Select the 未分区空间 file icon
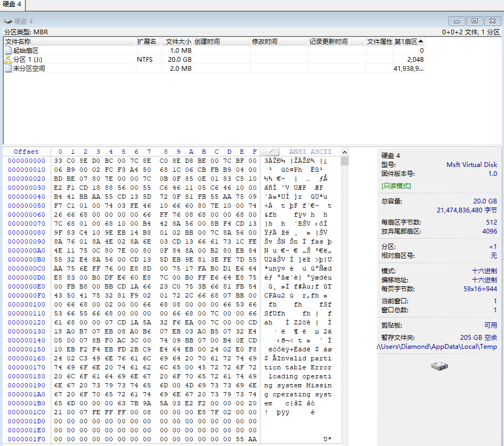The height and width of the screenshot is (446, 504). pyautogui.click(x=8, y=69)
